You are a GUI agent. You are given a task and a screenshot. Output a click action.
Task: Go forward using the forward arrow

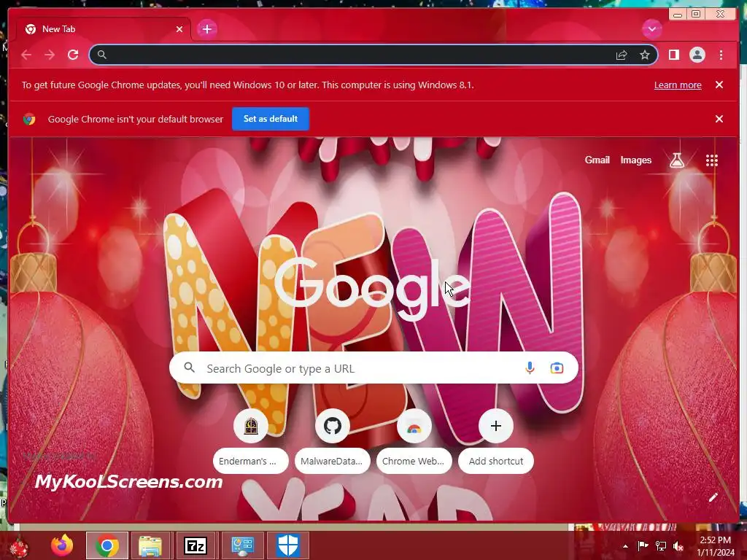50,55
